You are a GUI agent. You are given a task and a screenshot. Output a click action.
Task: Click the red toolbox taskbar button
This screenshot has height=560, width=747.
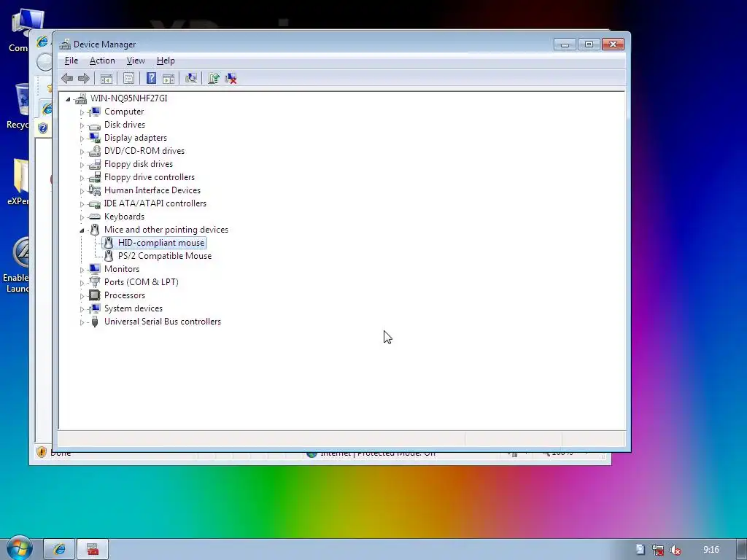(x=93, y=550)
